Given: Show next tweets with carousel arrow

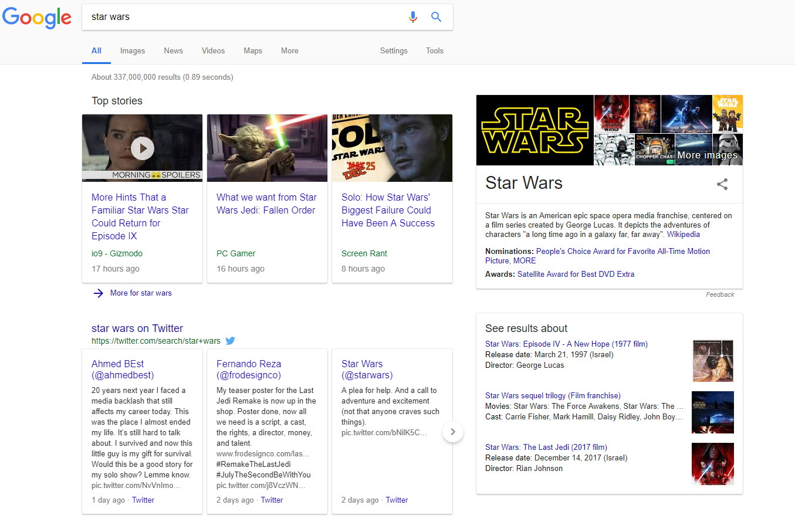Looking at the screenshot, I should pyautogui.click(x=452, y=432).
